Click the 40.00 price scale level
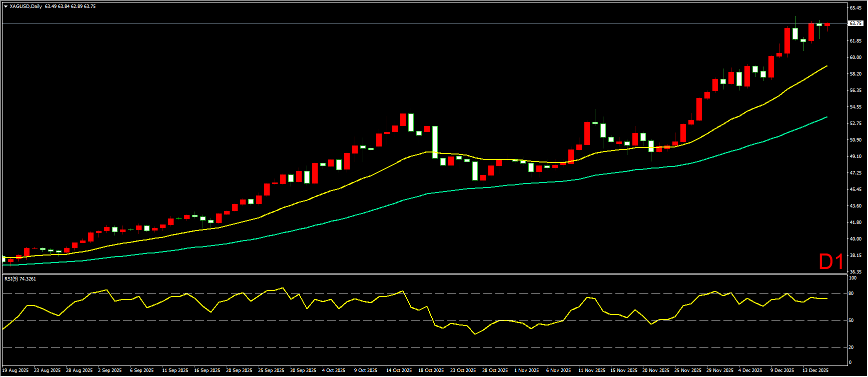The image size is (868, 377). [x=855, y=239]
